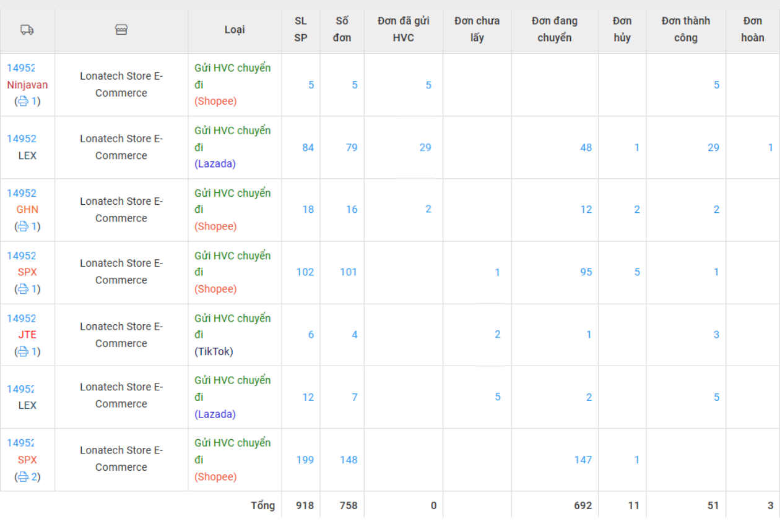Image resolution: width=780 pixels, height=532 pixels.
Task: Click the 199 product quantity link
Action: point(305,460)
